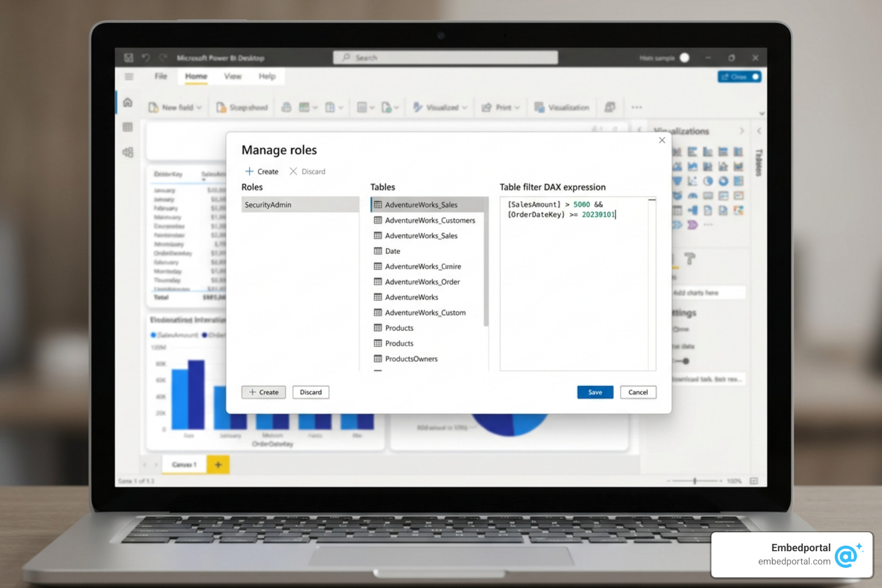Switch to Report view in left sidebar
This screenshot has width=882, height=588.
(x=127, y=102)
